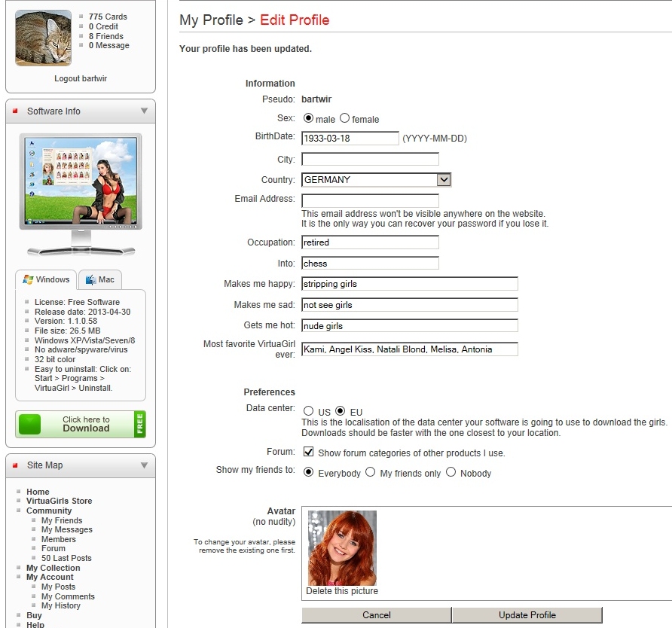Set show friends to Nobody
The image size is (672, 628).
coord(451,472)
